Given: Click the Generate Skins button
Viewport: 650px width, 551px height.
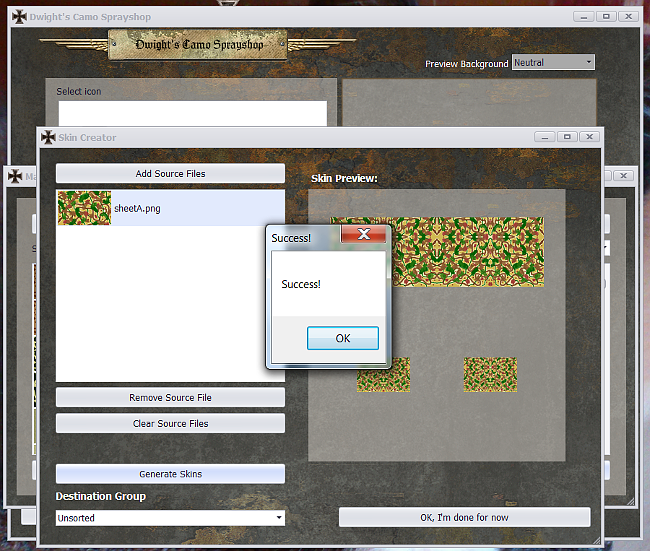Looking at the screenshot, I should click(x=170, y=473).
